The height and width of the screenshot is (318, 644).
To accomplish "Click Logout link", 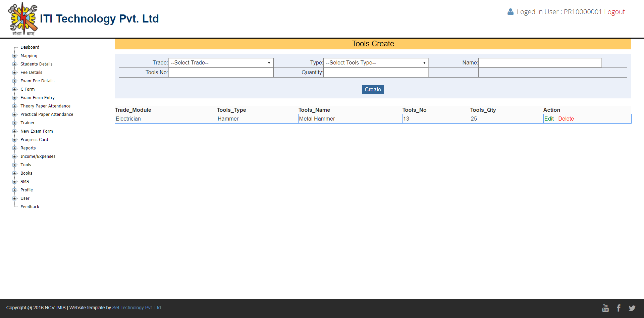I will point(614,12).
